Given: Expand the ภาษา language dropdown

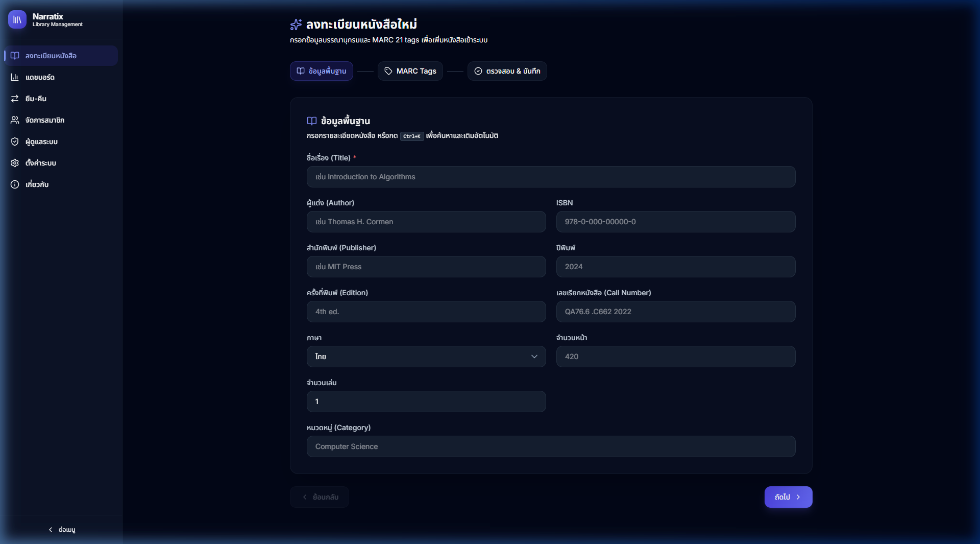Looking at the screenshot, I should (426, 357).
